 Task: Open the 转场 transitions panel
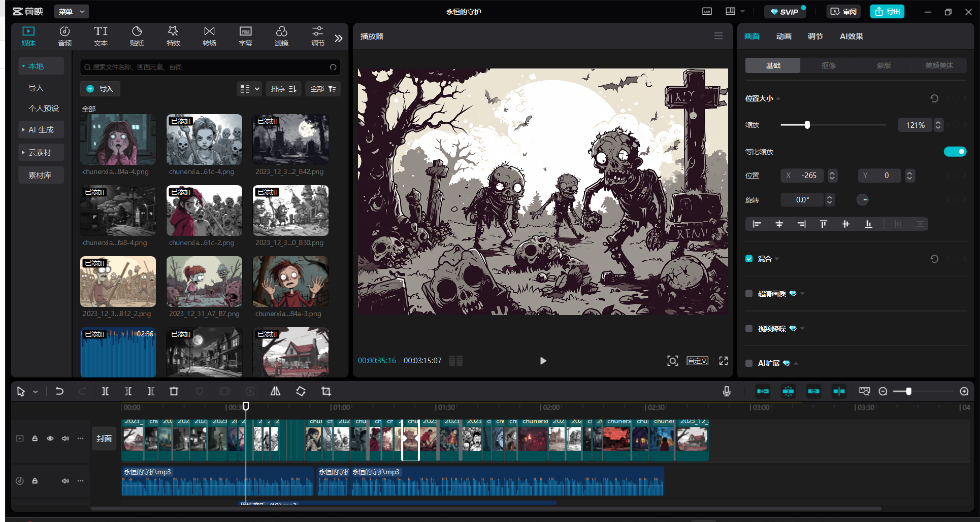pyautogui.click(x=209, y=36)
